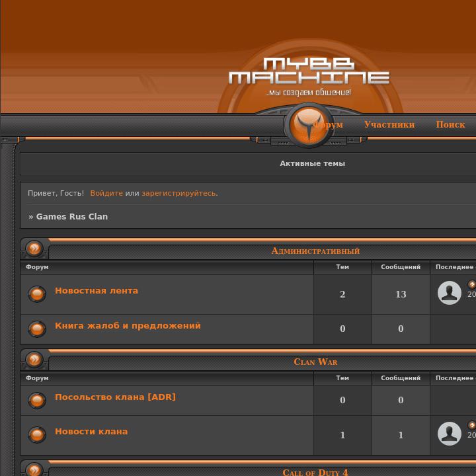Click status orb beside Новости клана

pos(37,435)
